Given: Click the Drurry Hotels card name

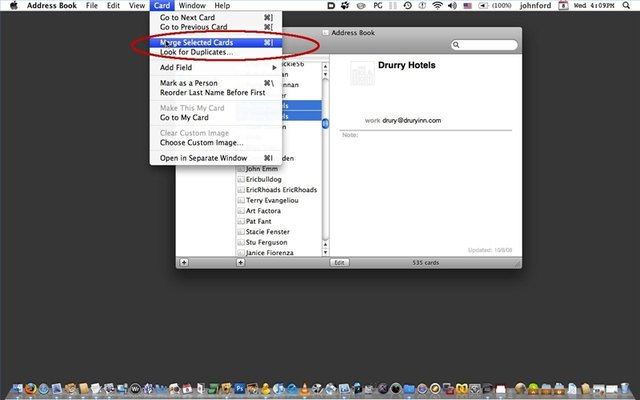Looking at the screenshot, I should tap(407, 65).
